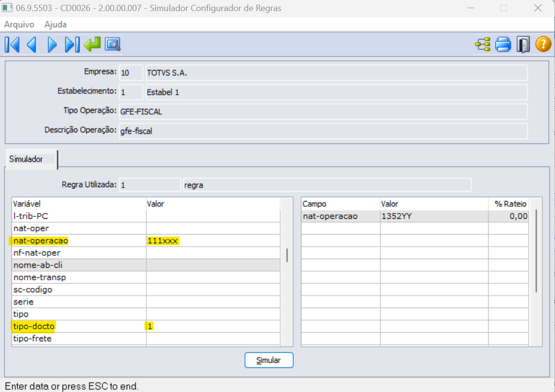Click the Variável column header
This screenshot has height=392, width=555.
coord(79,204)
